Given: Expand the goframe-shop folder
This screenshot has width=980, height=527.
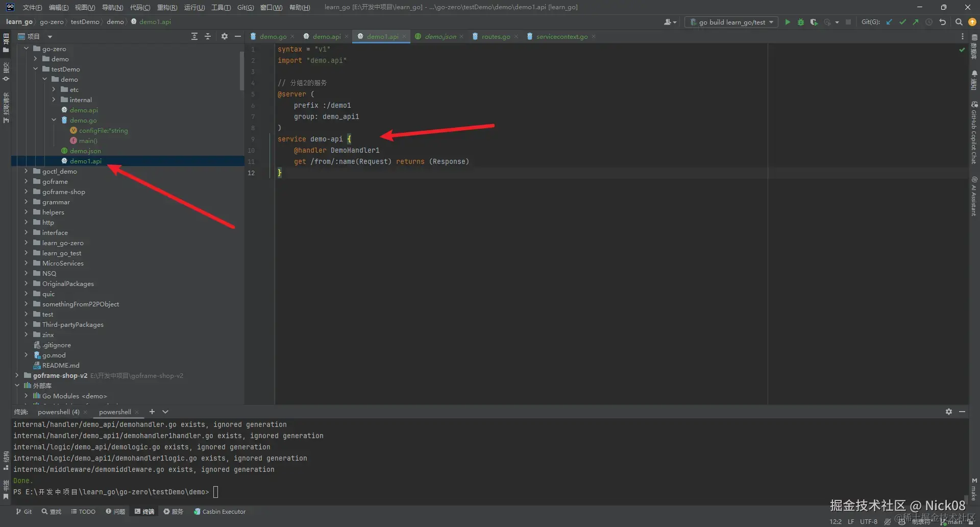Looking at the screenshot, I should click(26, 192).
